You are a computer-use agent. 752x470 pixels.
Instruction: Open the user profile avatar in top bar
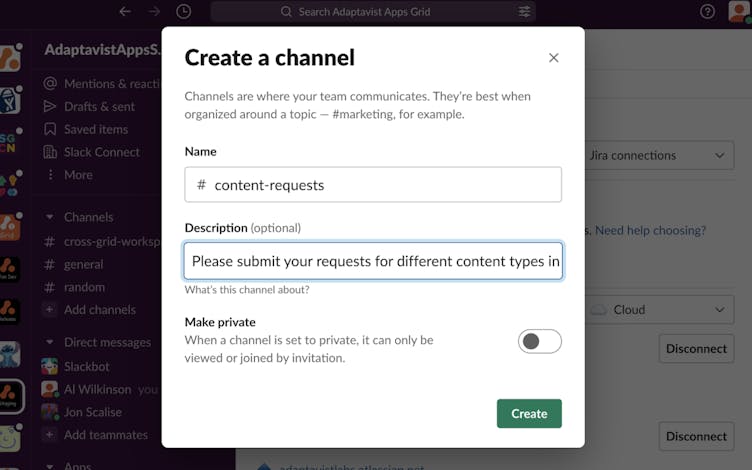click(739, 12)
